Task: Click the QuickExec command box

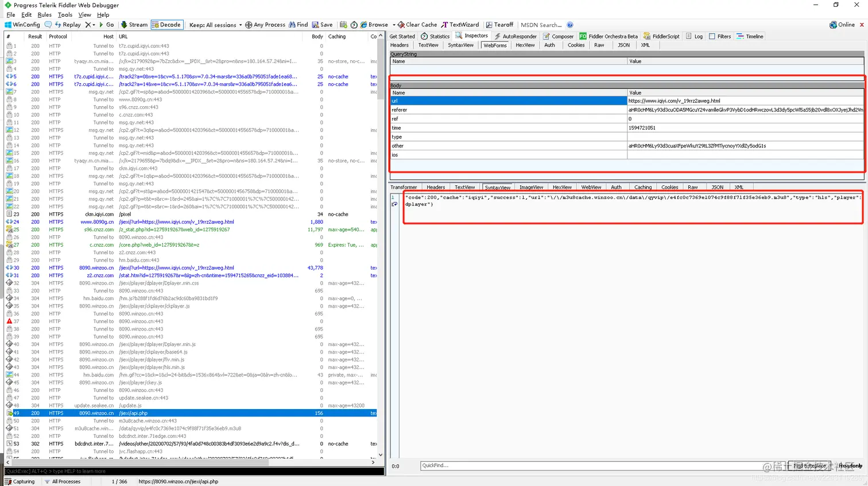Action: pos(194,471)
